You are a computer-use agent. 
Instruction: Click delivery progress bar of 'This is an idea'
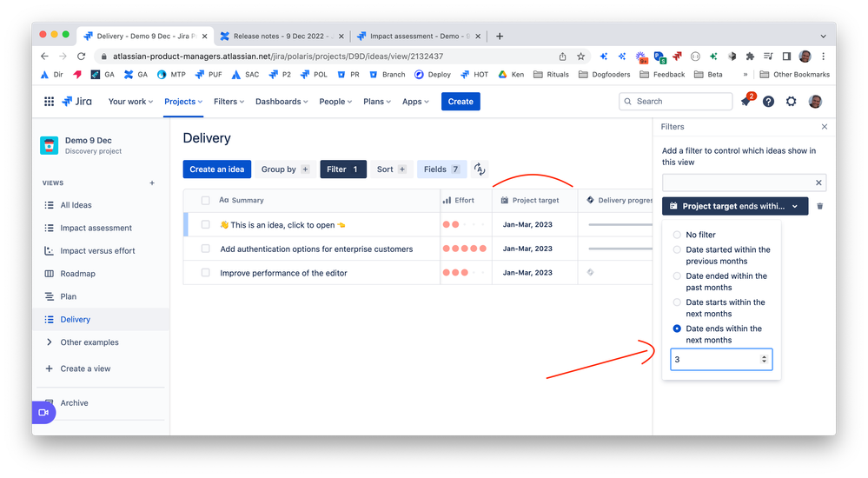tap(620, 224)
